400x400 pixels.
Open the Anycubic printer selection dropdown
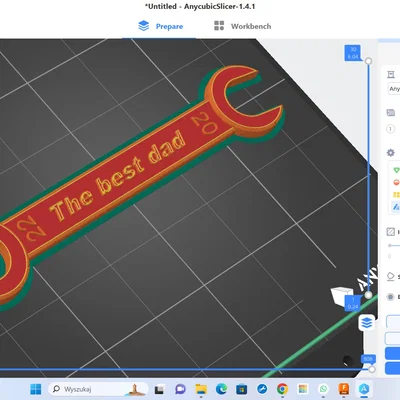tap(394, 89)
